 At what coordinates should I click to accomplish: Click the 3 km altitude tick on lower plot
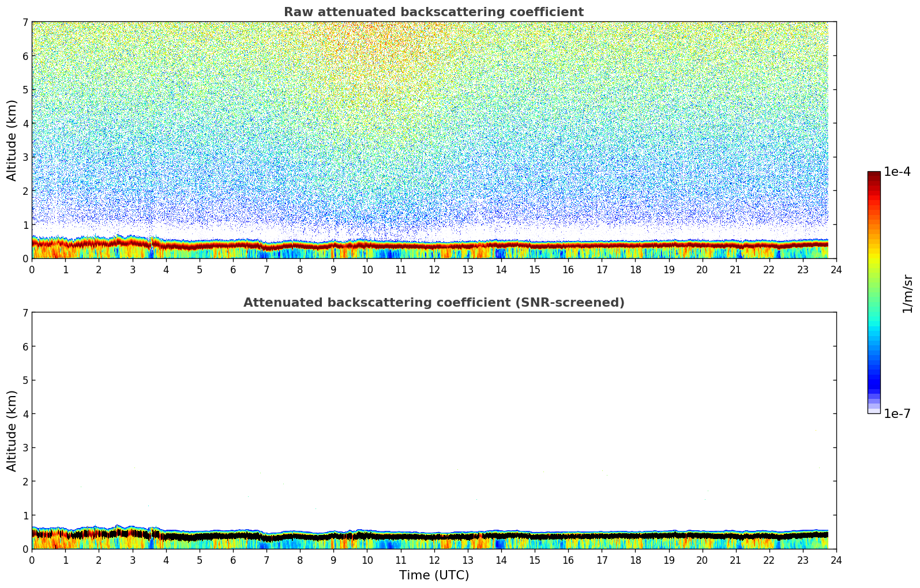[x=25, y=447]
